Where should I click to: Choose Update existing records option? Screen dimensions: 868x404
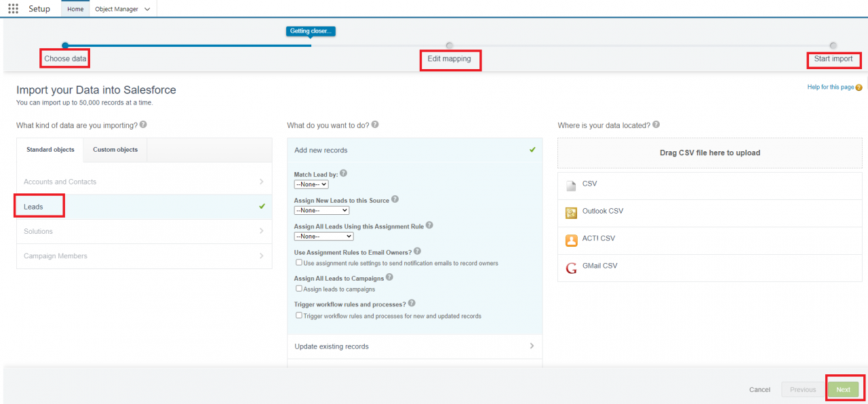pyautogui.click(x=415, y=346)
